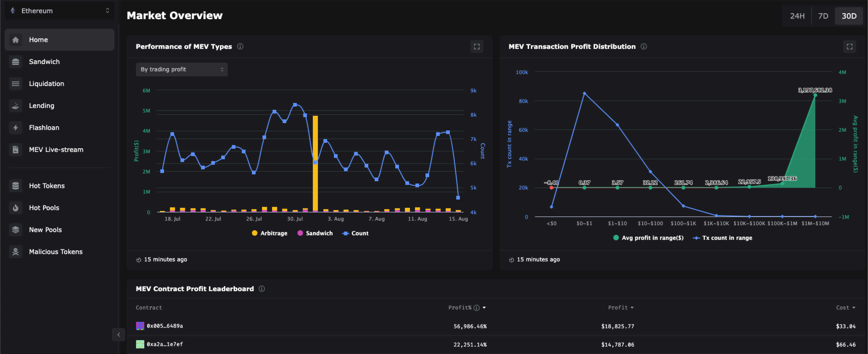The image size is (868, 354).
Task: Toggle the Sandwich legend series
Action: (x=315, y=233)
